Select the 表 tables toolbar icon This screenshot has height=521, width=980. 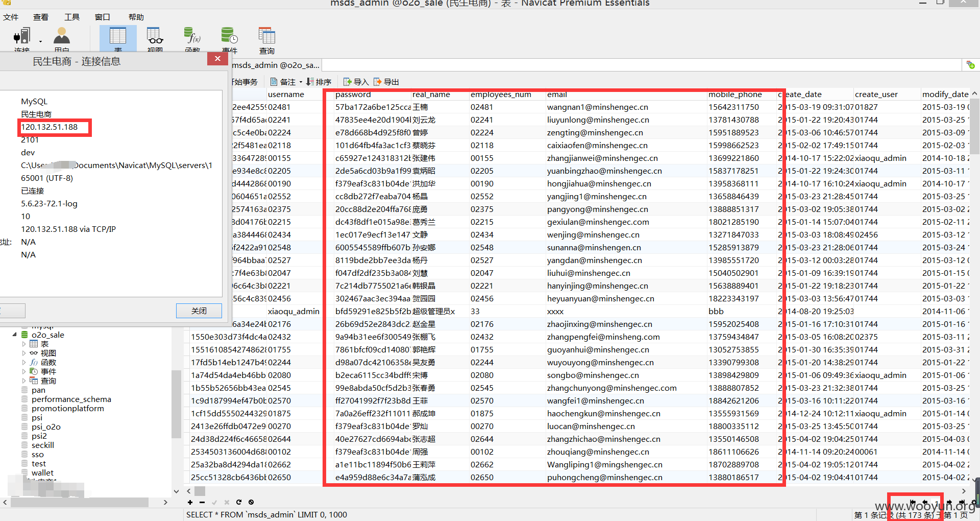pos(118,39)
